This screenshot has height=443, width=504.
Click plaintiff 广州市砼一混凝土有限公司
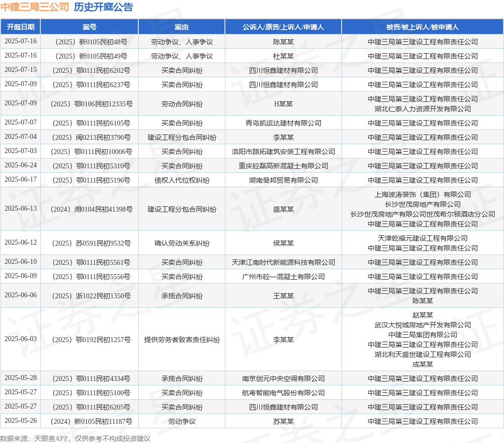(x=283, y=277)
